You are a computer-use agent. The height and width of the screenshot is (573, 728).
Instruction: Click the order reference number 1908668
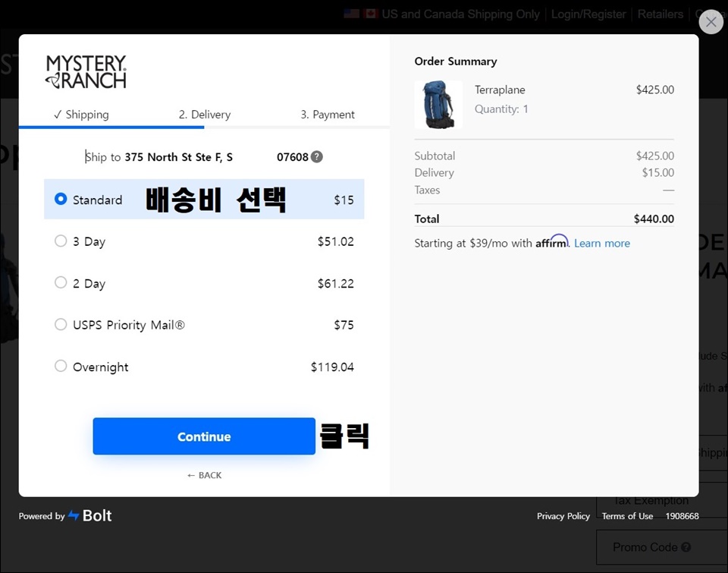pyautogui.click(x=682, y=516)
